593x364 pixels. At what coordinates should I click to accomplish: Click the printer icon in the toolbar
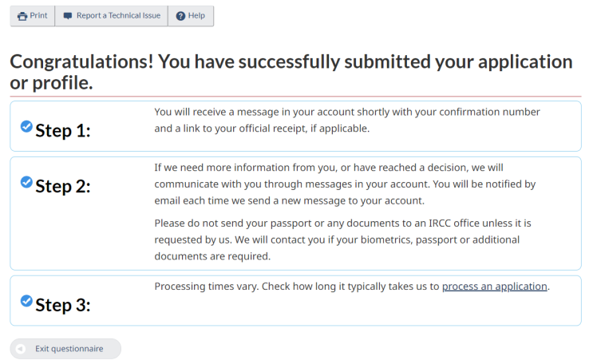pyautogui.click(x=22, y=16)
